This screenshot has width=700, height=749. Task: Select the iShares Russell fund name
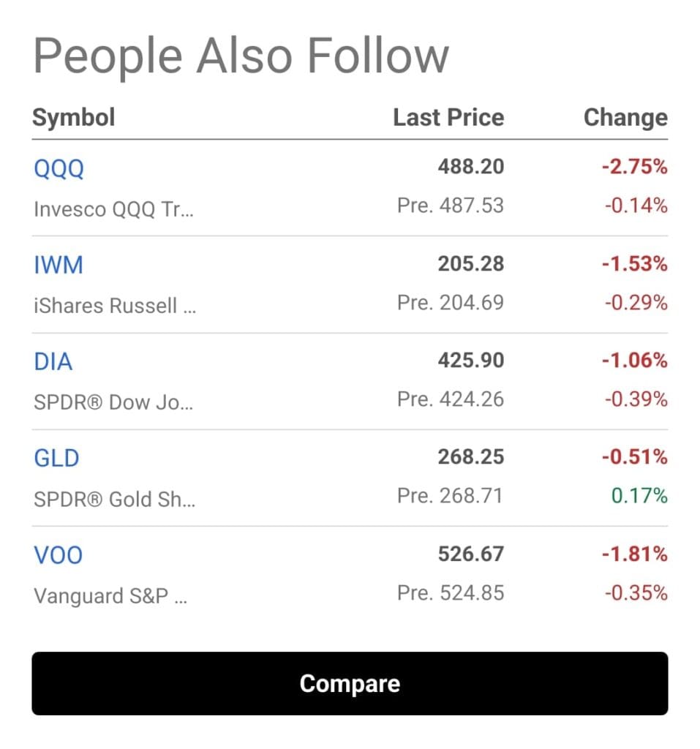pos(115,306)
